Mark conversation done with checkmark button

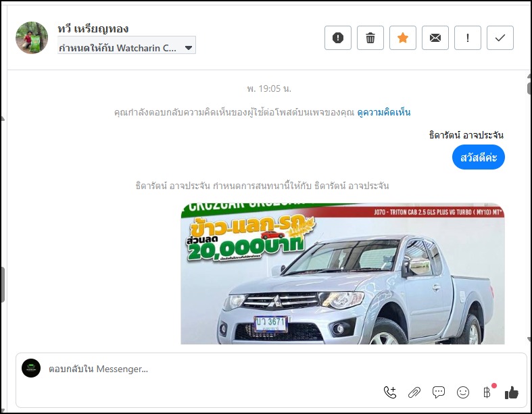pos(500,38)
